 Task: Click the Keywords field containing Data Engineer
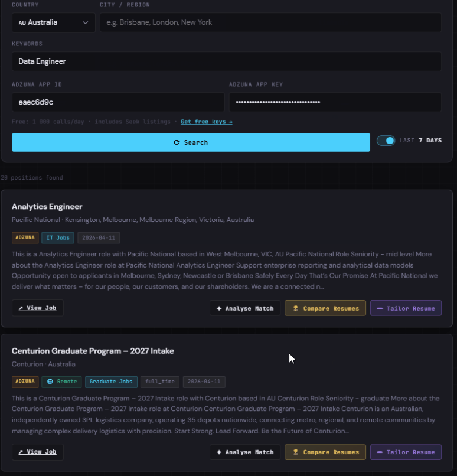(x=226, y=61)
